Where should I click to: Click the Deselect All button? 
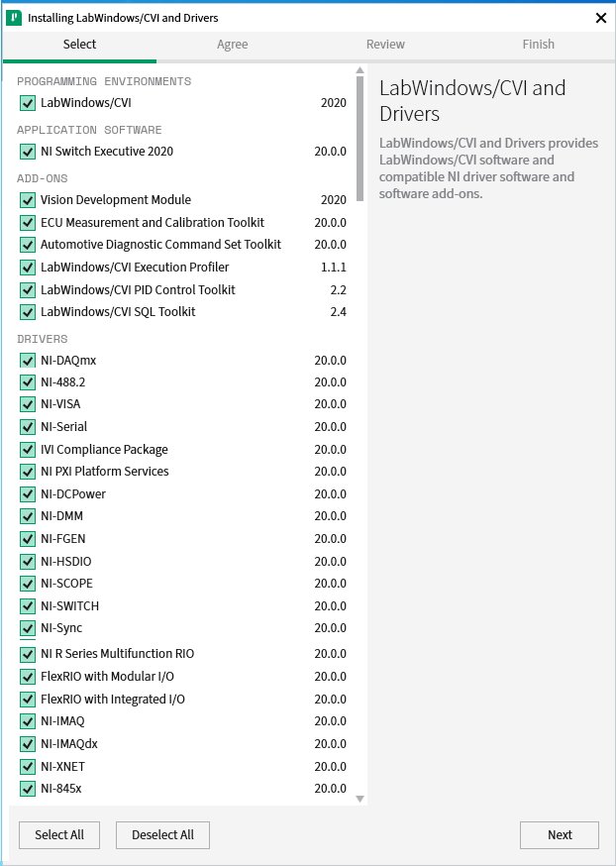click(x=162, y=835)
